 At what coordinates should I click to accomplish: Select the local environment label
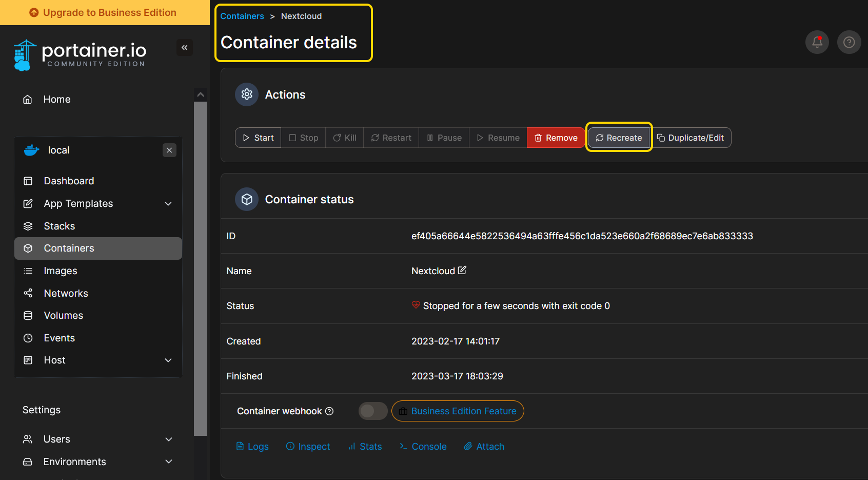click(x=58, y=150)
